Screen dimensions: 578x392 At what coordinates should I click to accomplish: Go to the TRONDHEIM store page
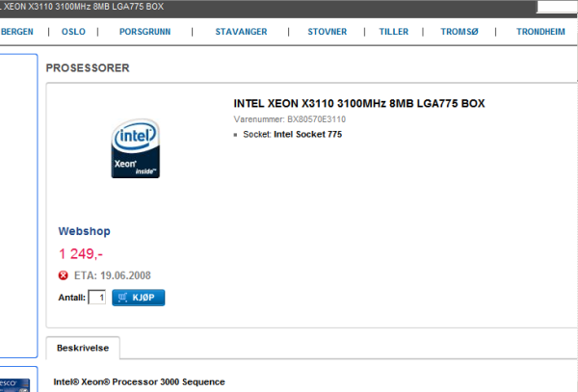pos(540,32)
